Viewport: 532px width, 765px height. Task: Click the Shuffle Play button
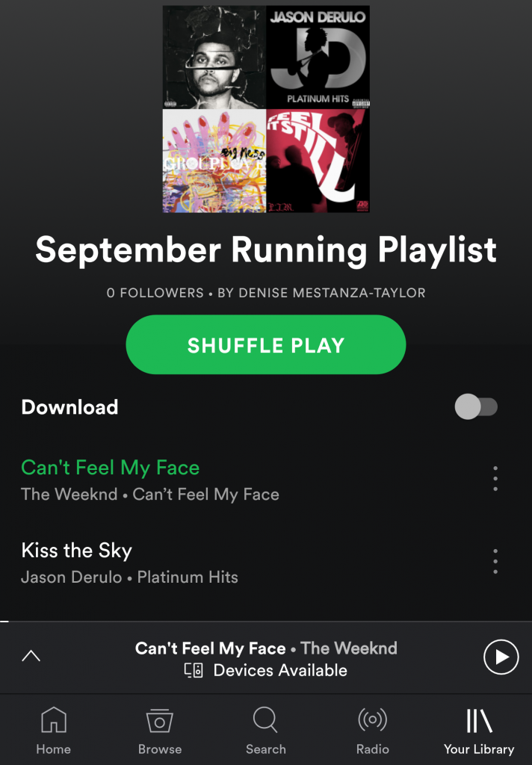[266, 344]
